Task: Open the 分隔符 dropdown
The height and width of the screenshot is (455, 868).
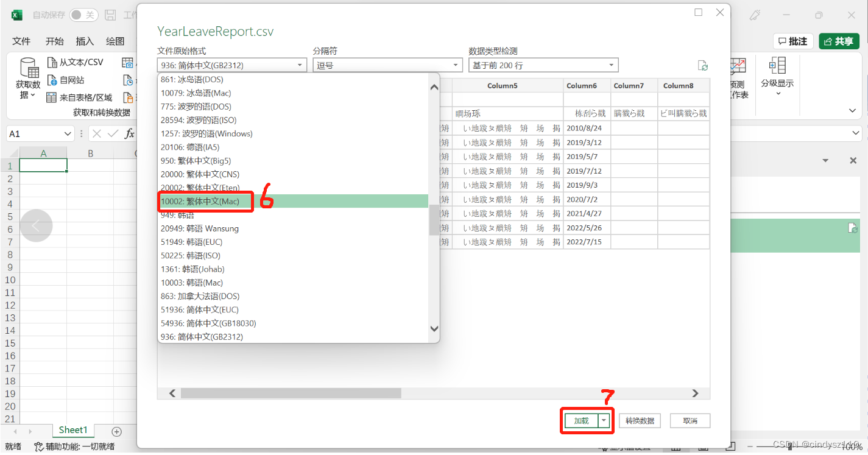Action: click(x=454, y=65)
